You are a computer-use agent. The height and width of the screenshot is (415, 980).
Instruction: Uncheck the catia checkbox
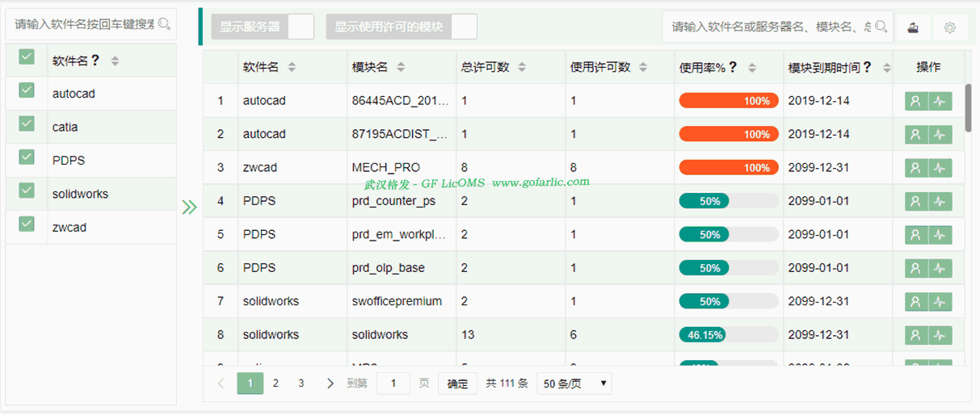point(27,124)
